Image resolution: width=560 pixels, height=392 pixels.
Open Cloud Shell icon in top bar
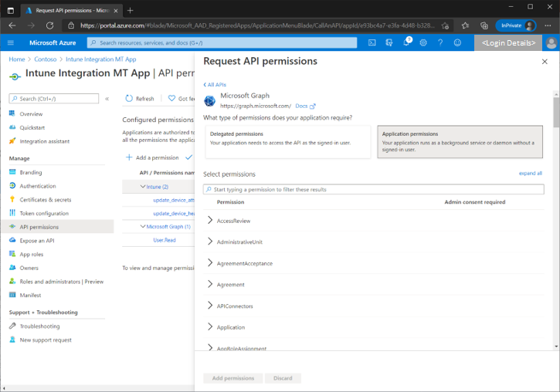tap(372, 42)
